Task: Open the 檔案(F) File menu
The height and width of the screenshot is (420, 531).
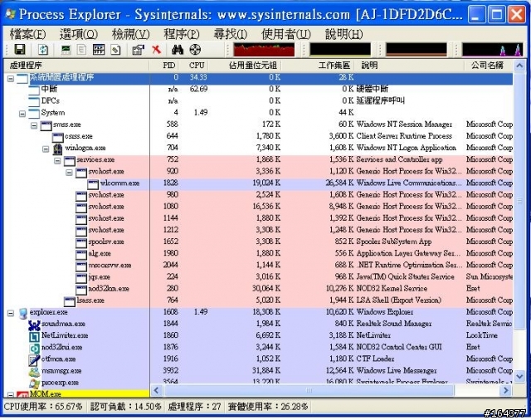Action: (27, 34)
